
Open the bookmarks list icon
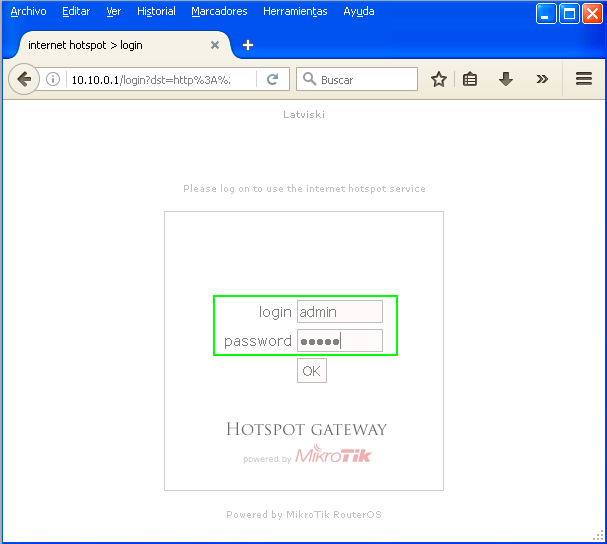coord(470,79)
